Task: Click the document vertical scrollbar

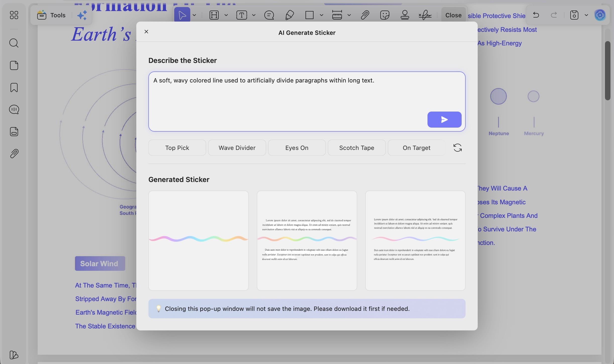Action: (607, 71)
